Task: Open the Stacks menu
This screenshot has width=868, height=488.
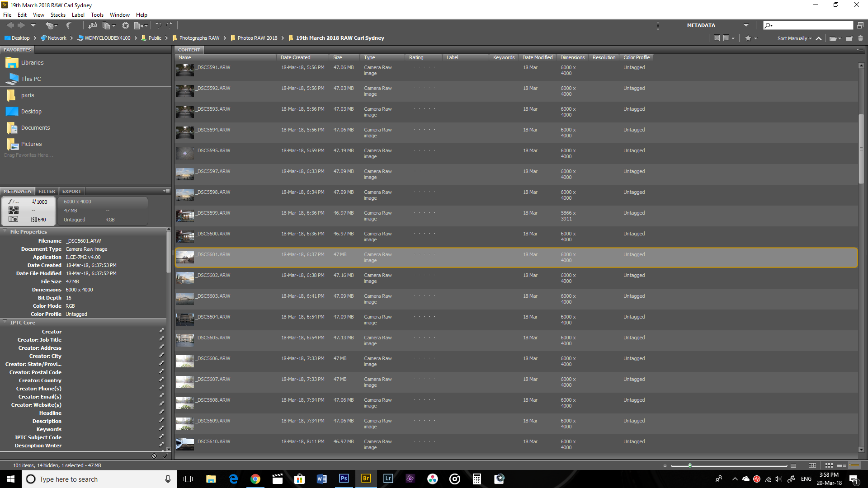Action: [x=58, y=14]
